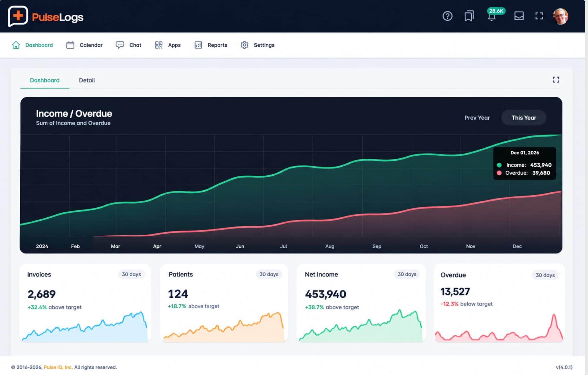Click the Jun label on chart axis
The width and height of the screenshot is (588, 375).
click(240, 246)
